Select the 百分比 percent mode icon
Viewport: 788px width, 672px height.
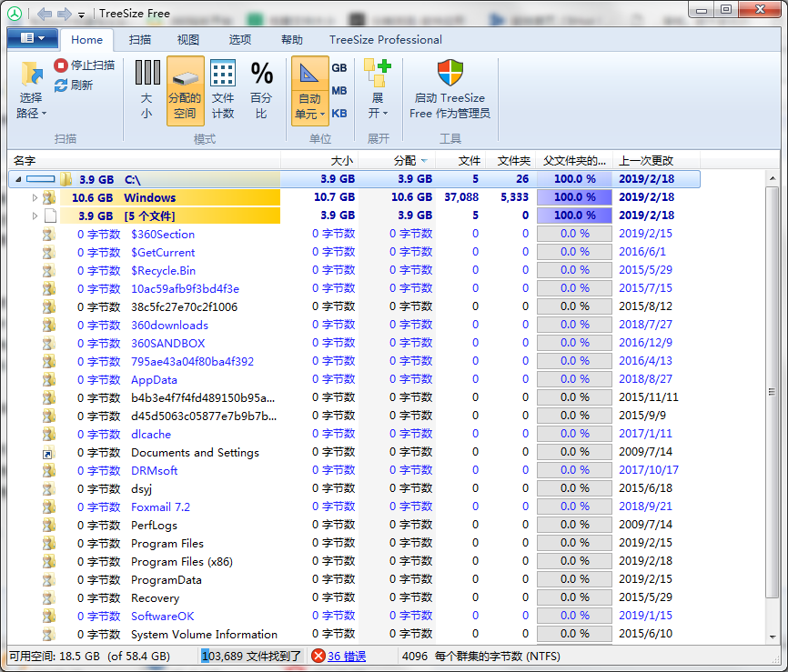(261, 75)
